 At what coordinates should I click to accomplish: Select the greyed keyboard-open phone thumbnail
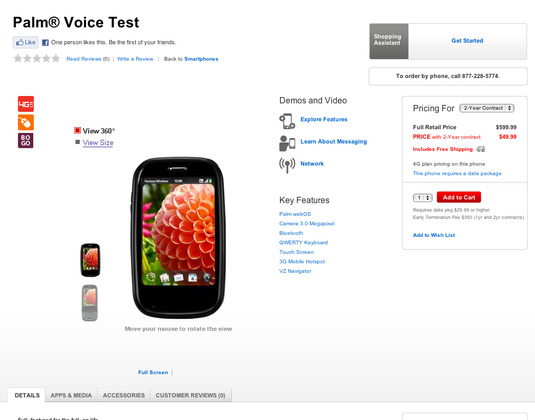(90, 303)
